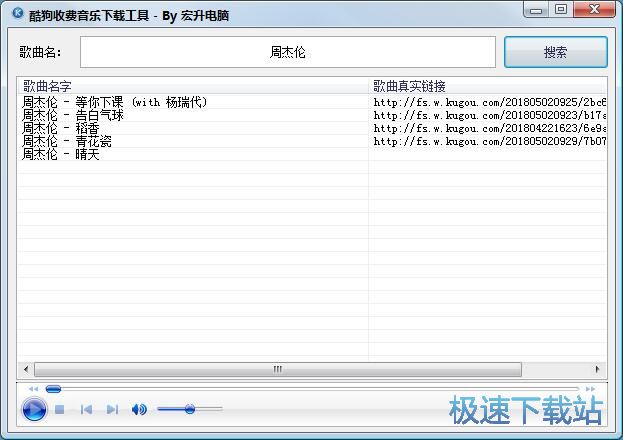Maximize the download tool window
Image resolution: width=623 pixels, height=440 pixels.
pos(561,10)
